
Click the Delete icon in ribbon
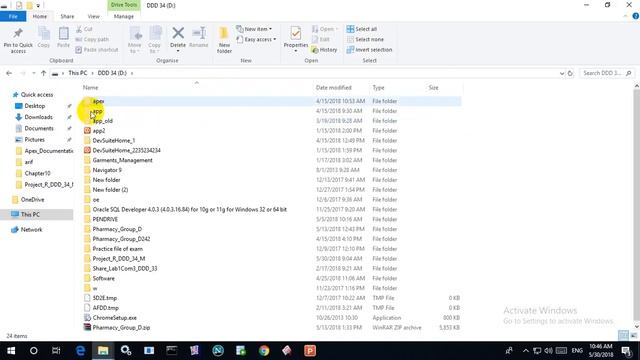(178, 33)
